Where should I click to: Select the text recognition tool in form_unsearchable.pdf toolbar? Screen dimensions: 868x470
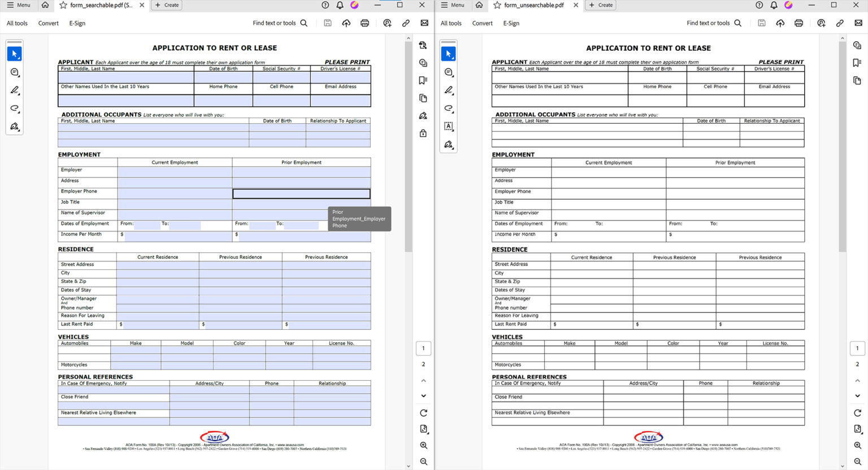449,126
